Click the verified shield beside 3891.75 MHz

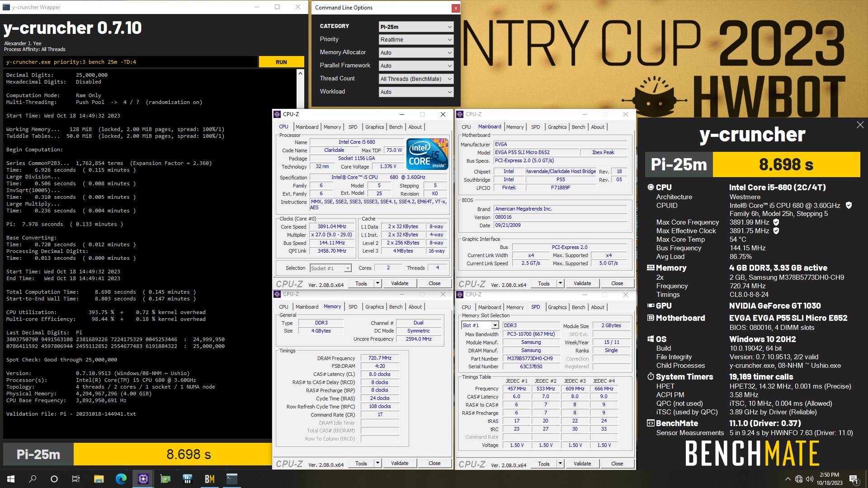[776, 230]
